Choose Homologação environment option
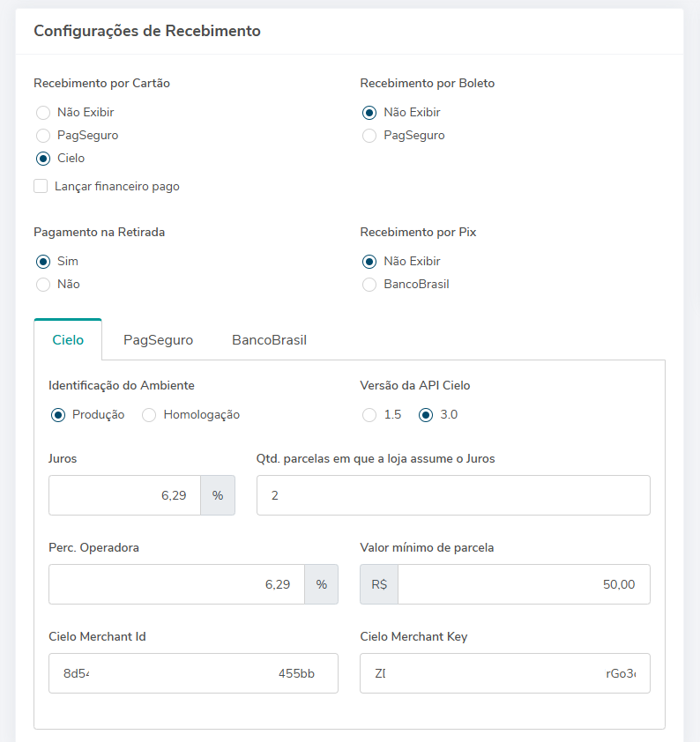Viewport: 700px width, 742px height. point(150,415)
